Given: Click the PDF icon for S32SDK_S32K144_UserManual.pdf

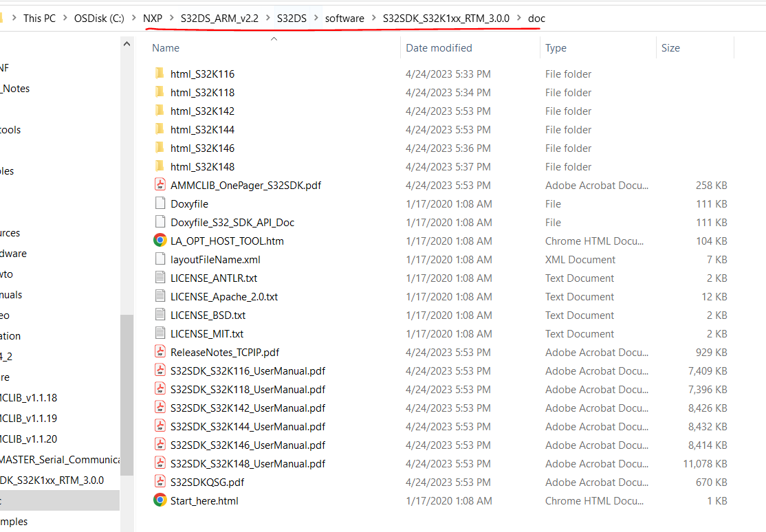Looking at the screenshot, I should [159, 426].
